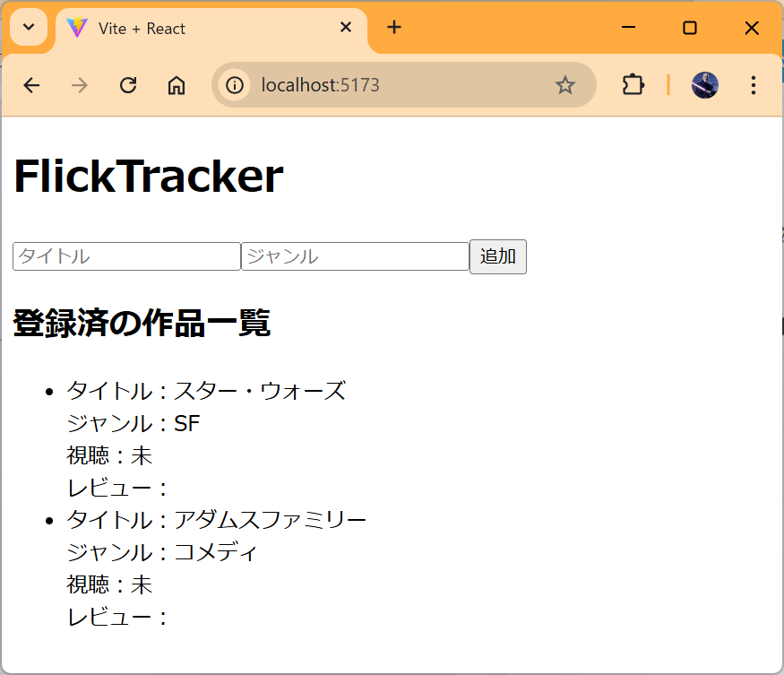Go to the browser home page
784x675 pixels.
(177, 85)
